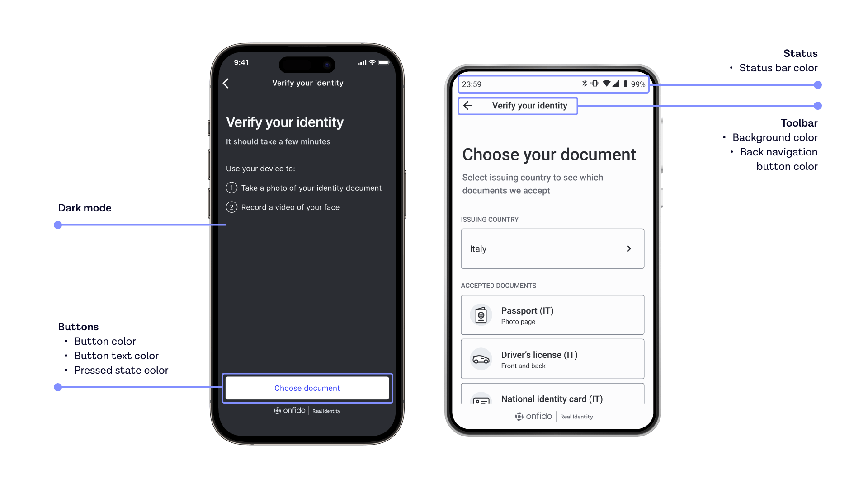The height and width of the screenshot is (488, 868).
Task: Click the Choose document button
Action: pyautogui.click(x=307, y=388)
